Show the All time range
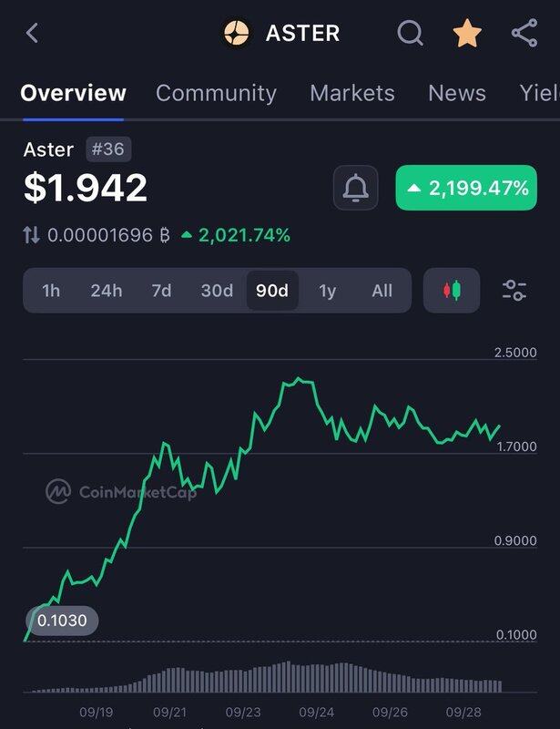Viewport: 560px width, 729px height. [x=382, y=291]
